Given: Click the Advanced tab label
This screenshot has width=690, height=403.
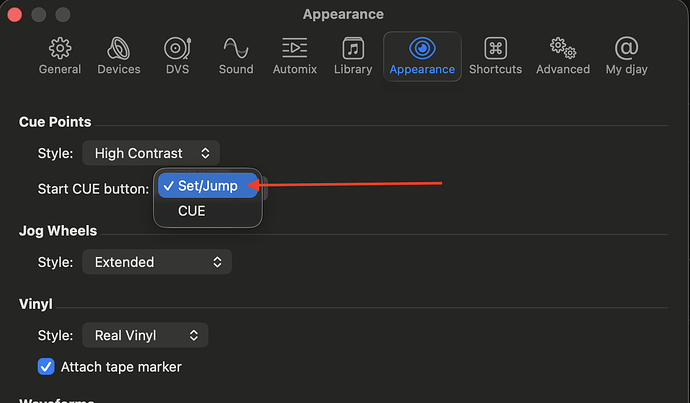Looking at the screenshot, I should point(563,69).
